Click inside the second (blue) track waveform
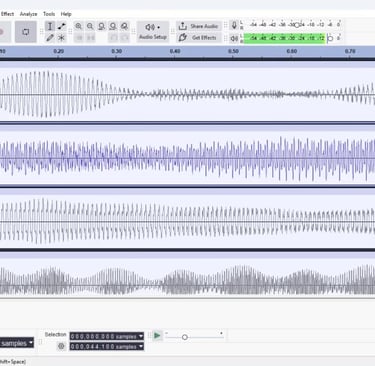The width and height of the screenshot is (375, 366). [187, 158]
